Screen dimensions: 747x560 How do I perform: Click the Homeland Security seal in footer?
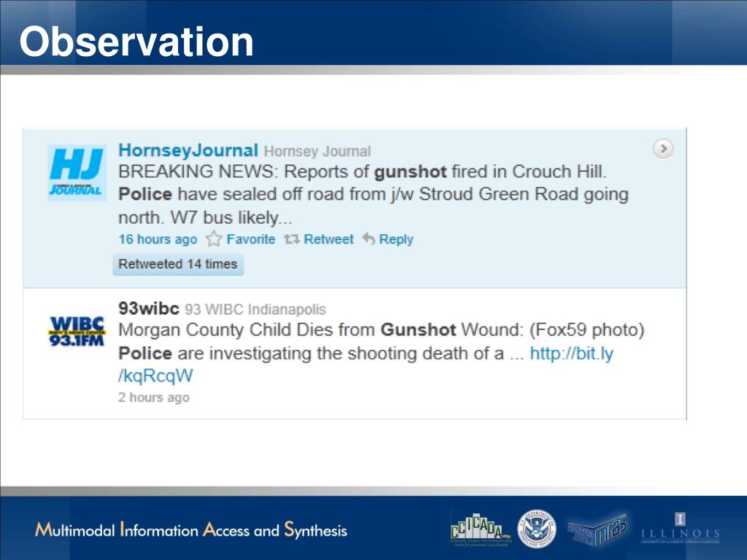pyautogui.click(x=537, y=528)
